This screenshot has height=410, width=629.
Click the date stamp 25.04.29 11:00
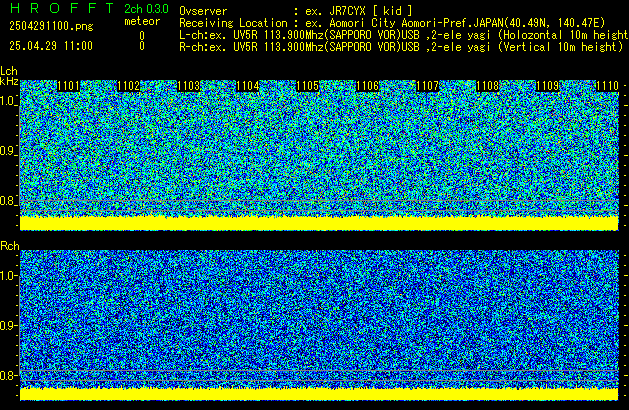click(x=51, y=46)
